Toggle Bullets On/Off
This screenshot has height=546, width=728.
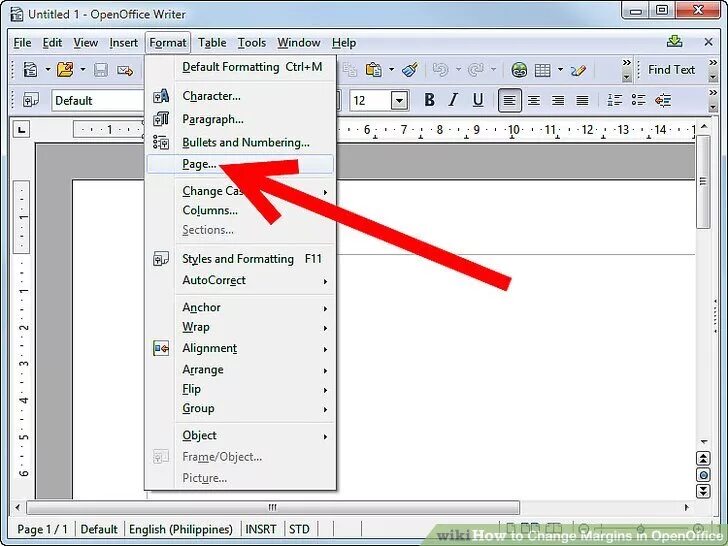tap(639, 100)
